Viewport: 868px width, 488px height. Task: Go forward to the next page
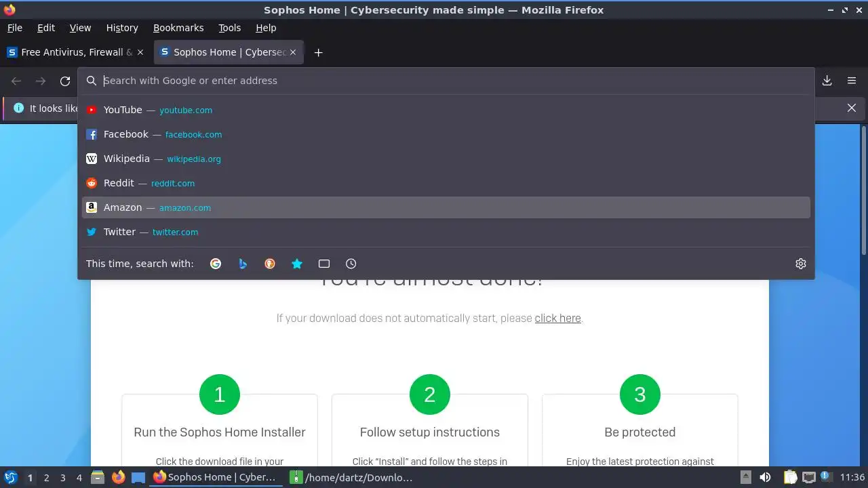[x=41, y=81]
